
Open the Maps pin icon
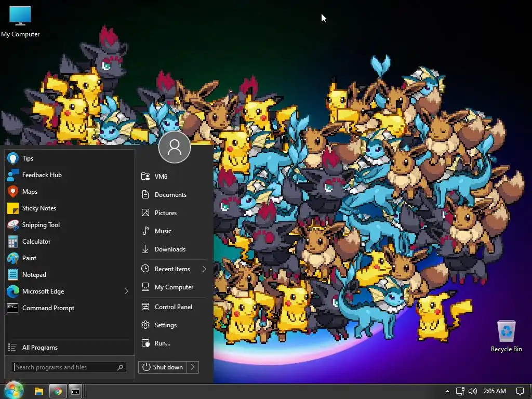point(13,191)
